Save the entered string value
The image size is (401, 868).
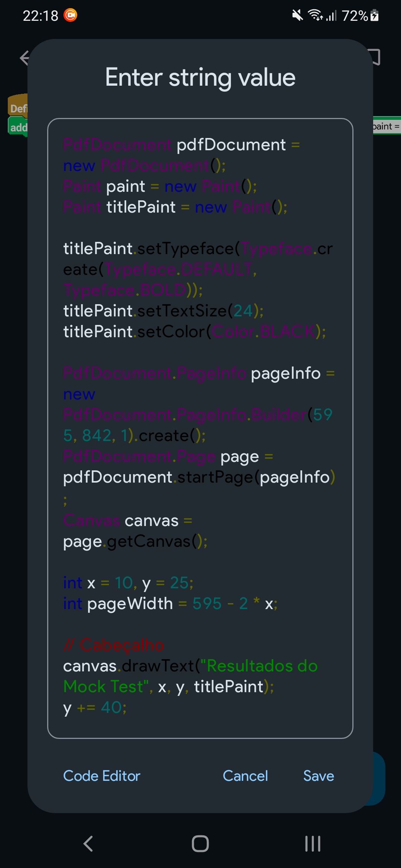click(319, 776)
